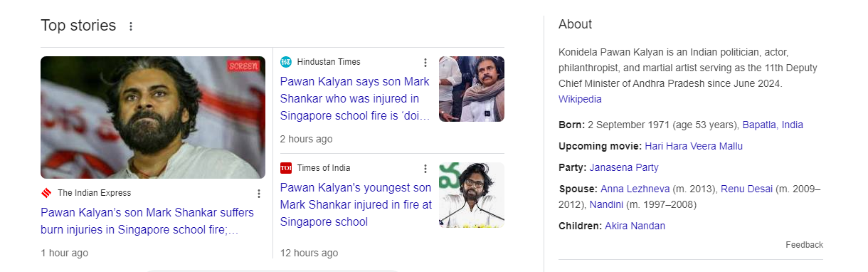
Task: Open Bapatla, India birthplace link
Action: (773, 125)
